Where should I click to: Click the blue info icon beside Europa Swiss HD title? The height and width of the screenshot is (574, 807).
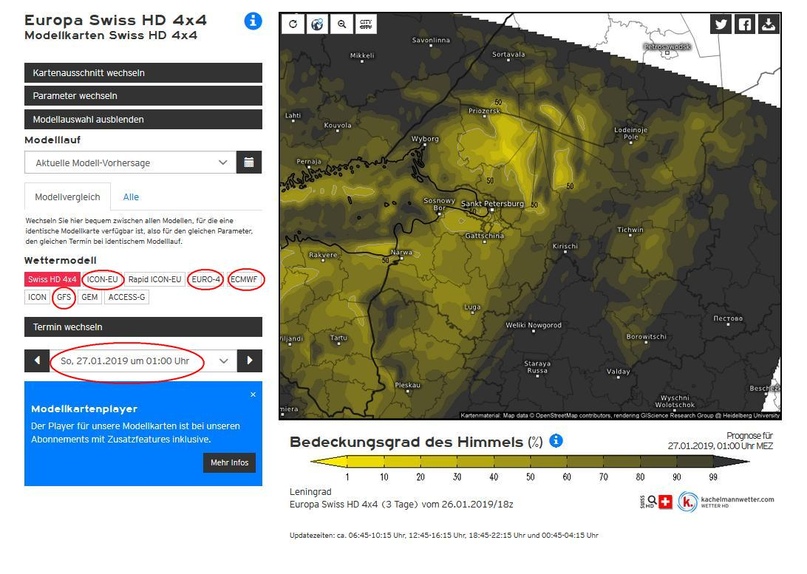(253, 21)
